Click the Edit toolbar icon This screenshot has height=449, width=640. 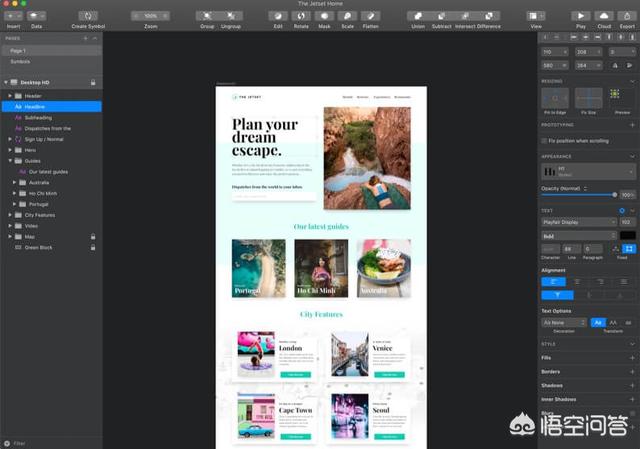278,16
